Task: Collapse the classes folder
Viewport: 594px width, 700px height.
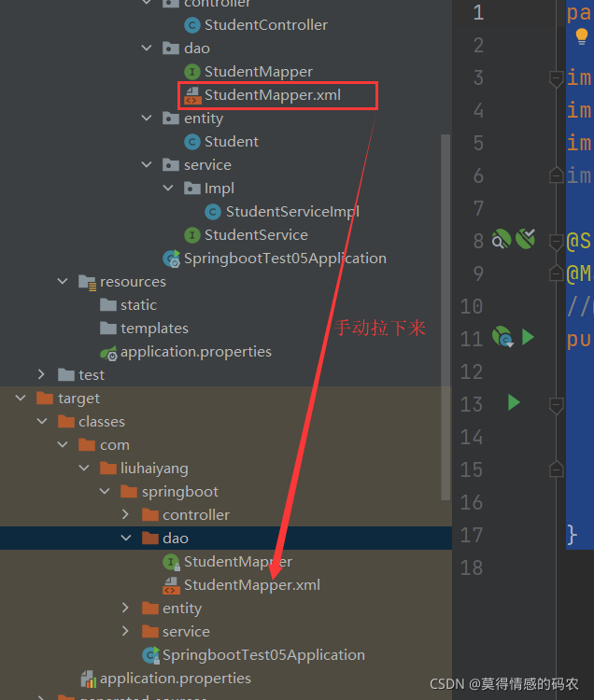Action: point(42,421)
